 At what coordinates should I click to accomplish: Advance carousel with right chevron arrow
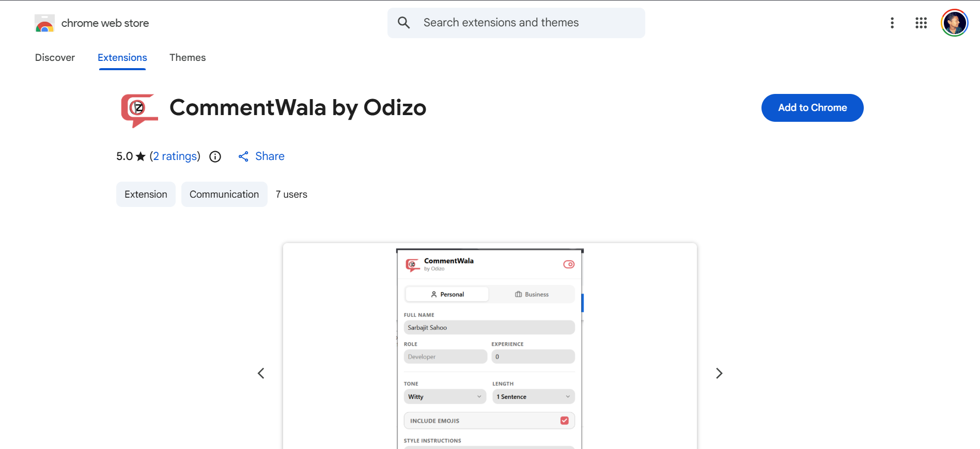(x=719, y=373)
